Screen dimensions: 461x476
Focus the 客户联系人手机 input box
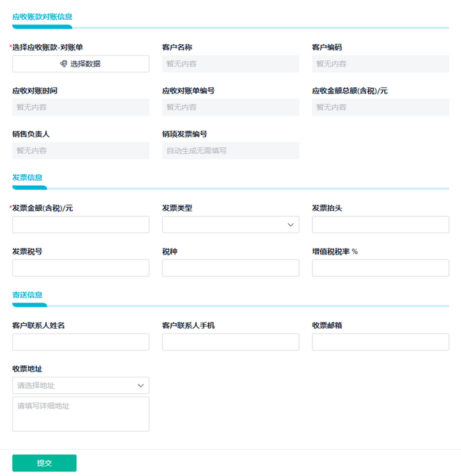[230, 342]
